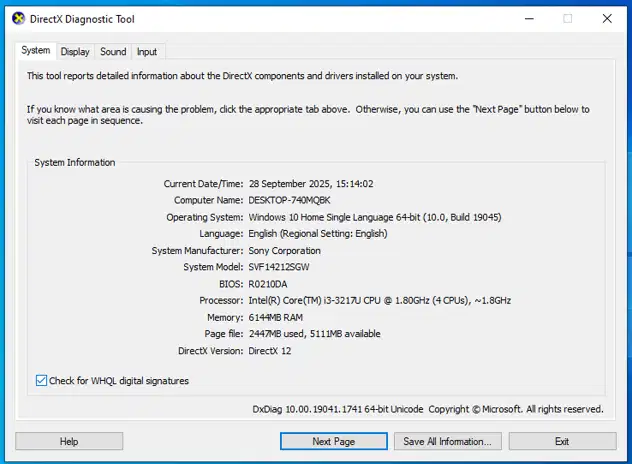Switch to the Display tab
632x464 pixels.
pyautogui.click(x=75, y=52)
